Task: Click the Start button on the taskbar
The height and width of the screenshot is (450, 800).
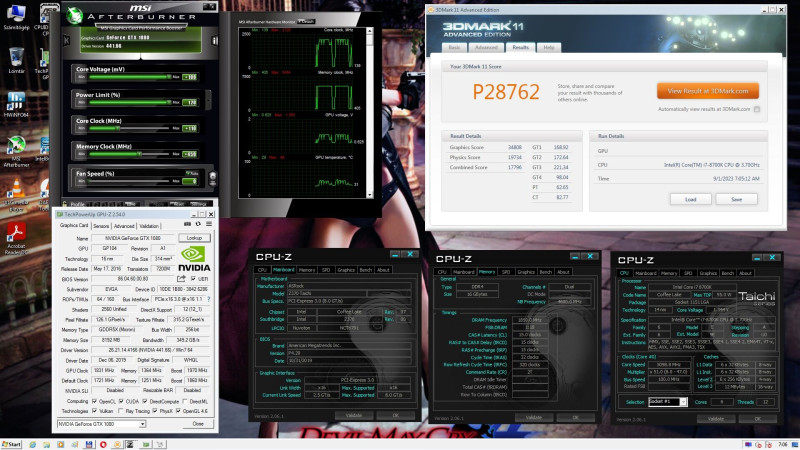Action: pos(11,444)
